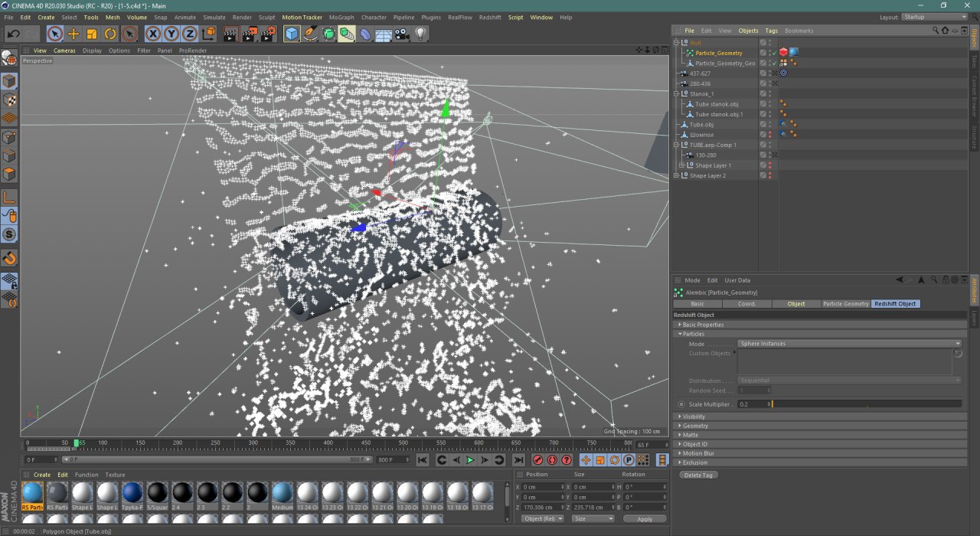Viewport: 980px width, 536px height.
Task: Activate the Move tool
Action: pos(73,34)
